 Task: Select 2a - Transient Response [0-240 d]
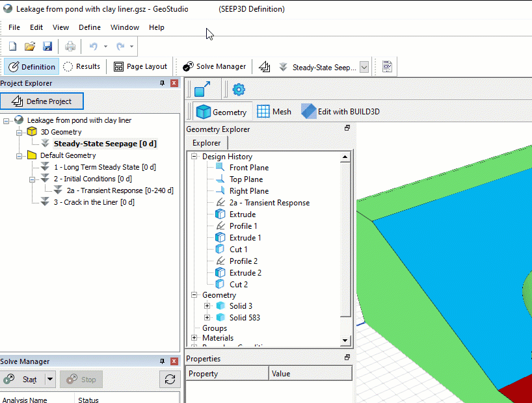click(x=120, y=190)
